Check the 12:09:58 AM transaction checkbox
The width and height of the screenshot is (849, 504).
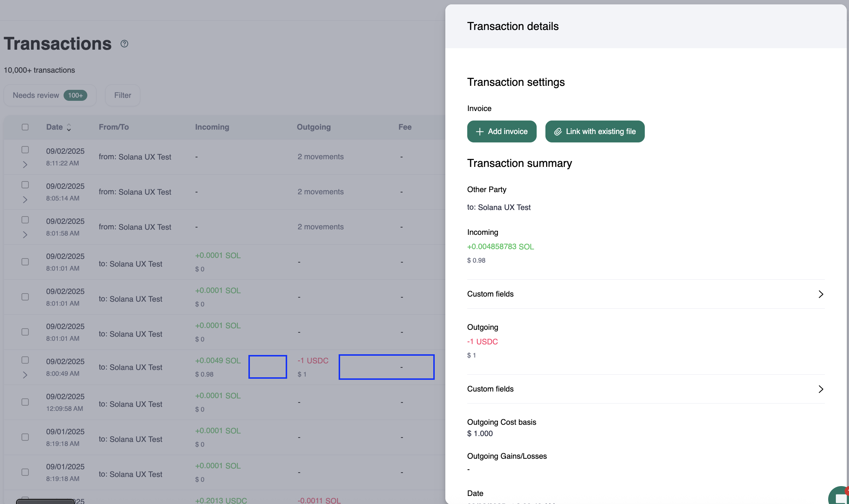pos(25,402)
